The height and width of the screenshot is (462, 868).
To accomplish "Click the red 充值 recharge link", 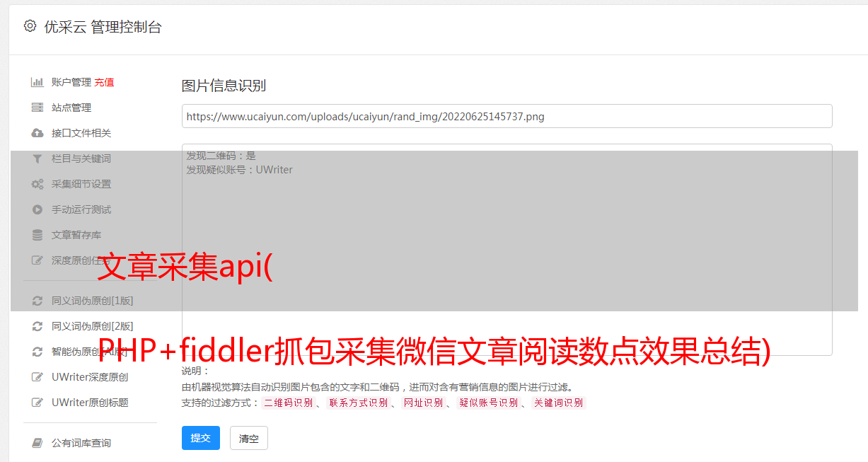I will click(x=104, y=82).
